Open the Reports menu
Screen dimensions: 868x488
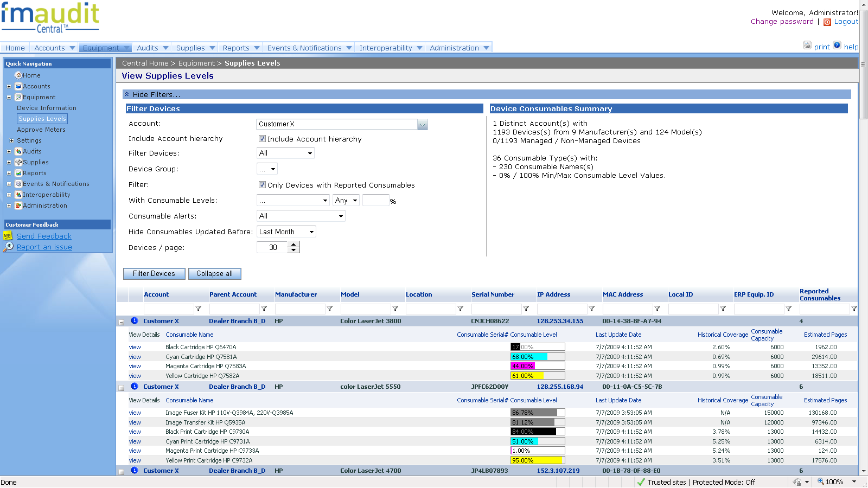pyautogui.click(x=240, y=48)
